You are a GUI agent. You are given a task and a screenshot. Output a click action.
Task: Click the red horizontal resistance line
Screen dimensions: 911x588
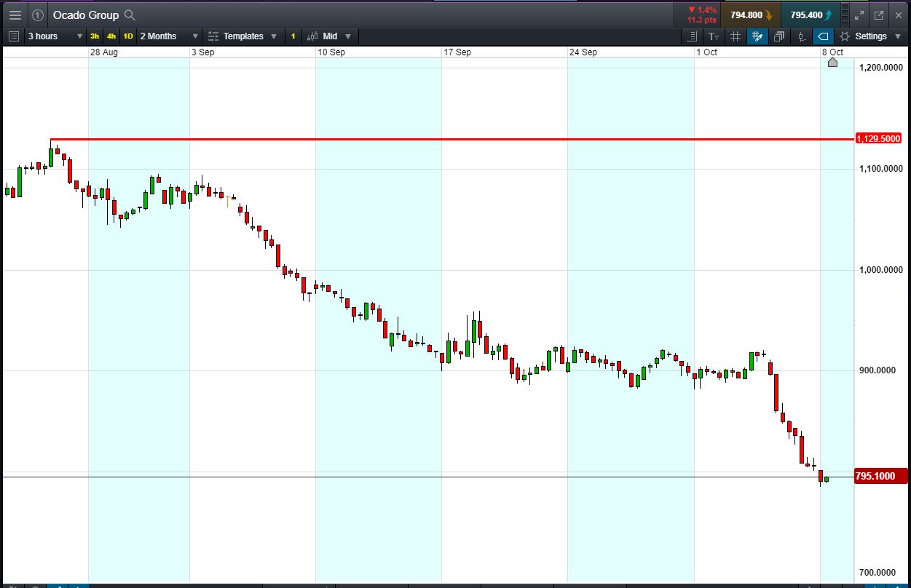pyautogui.click(x=451, y=139)
